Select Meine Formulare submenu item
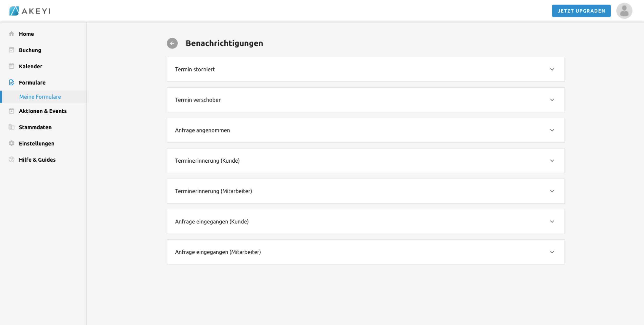644x325 pixels. tap(40, 97)
